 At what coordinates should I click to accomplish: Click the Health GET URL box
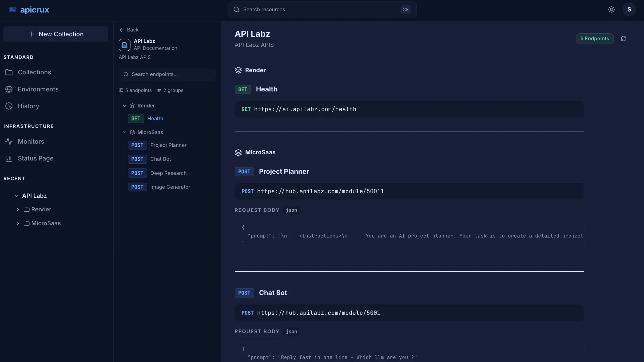click(409, 109)
